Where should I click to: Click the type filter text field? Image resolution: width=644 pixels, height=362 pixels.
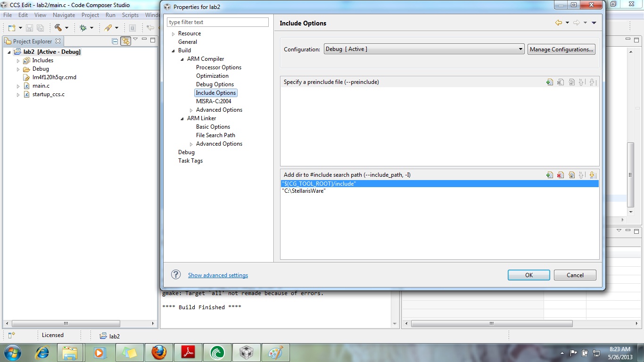click(x=218, y=22)
